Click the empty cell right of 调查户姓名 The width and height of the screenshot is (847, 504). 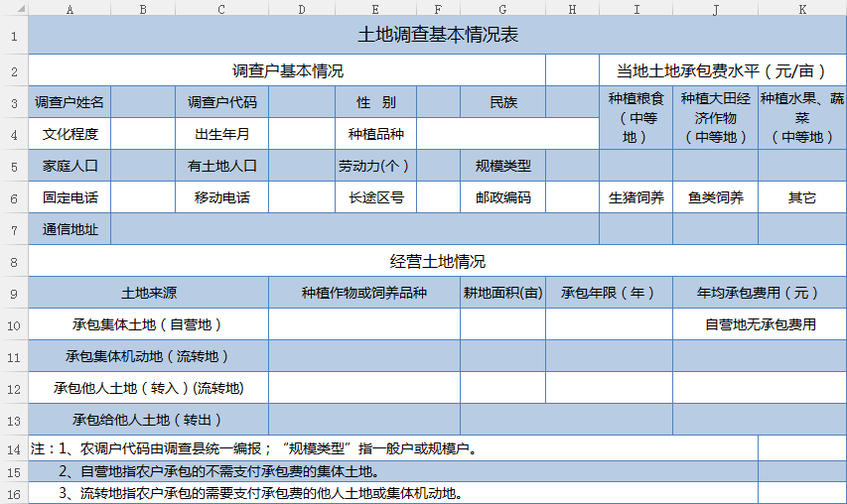[143, 102]
